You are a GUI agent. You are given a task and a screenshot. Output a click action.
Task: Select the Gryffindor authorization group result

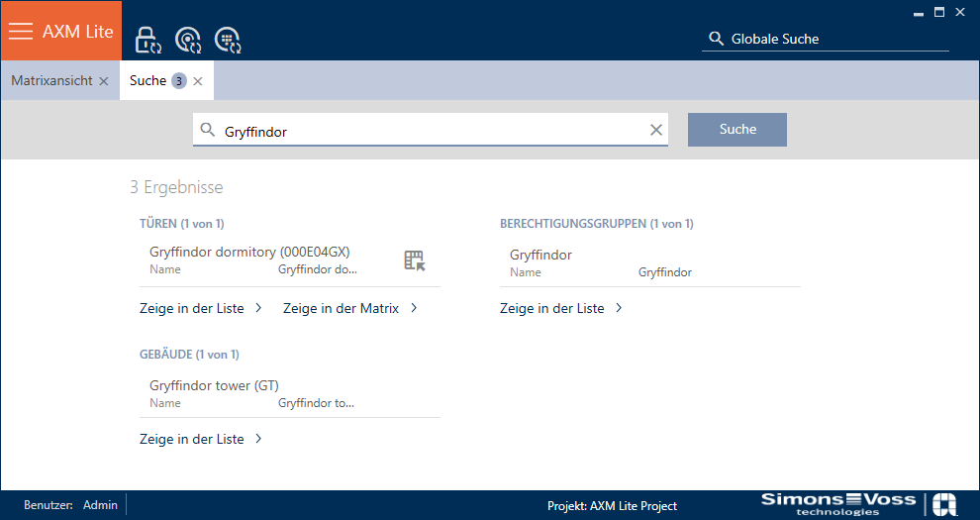[540, 255]
